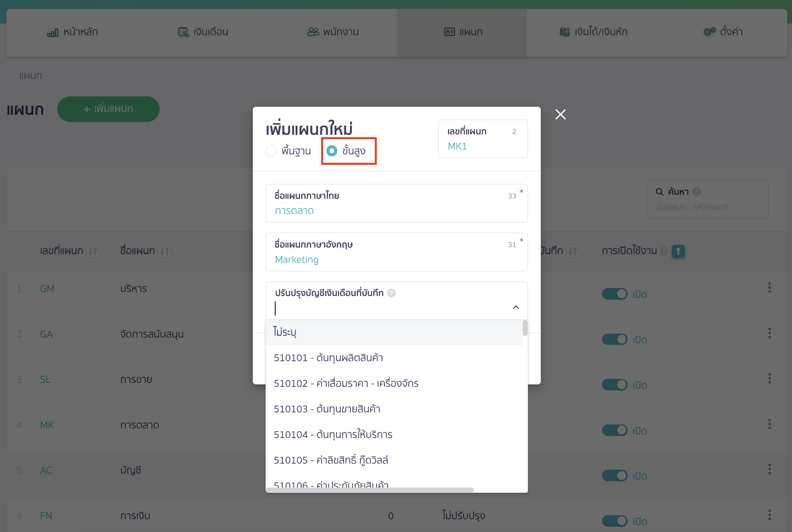Open the MK department code link
The width and height of the screenshot is (792, 532).
47,425
